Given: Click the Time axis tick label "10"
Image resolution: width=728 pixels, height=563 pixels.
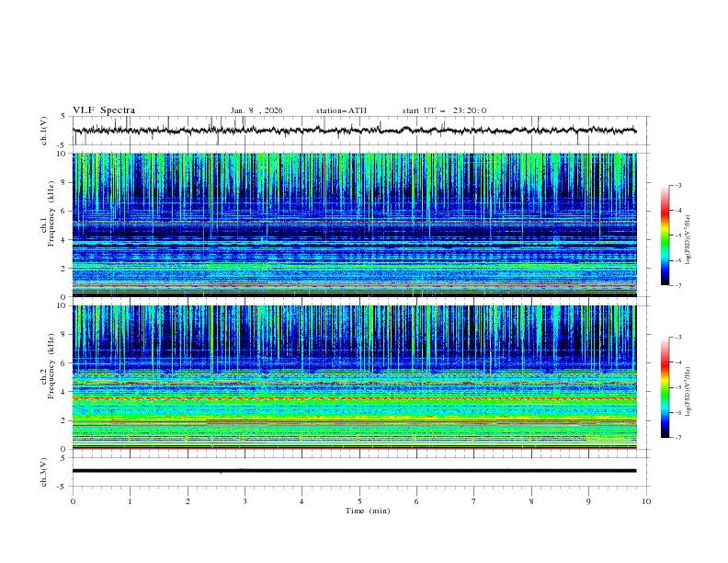Looking at the screenshot, I should [646, 501].
